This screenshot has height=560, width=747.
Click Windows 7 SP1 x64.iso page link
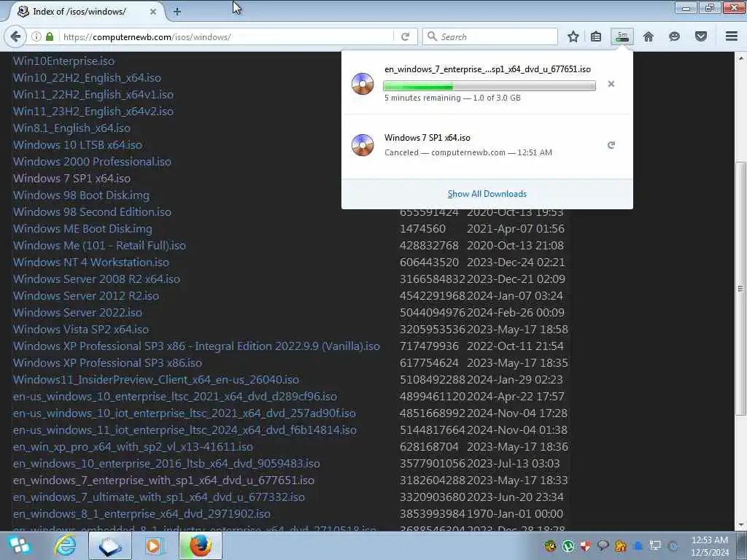72,178
